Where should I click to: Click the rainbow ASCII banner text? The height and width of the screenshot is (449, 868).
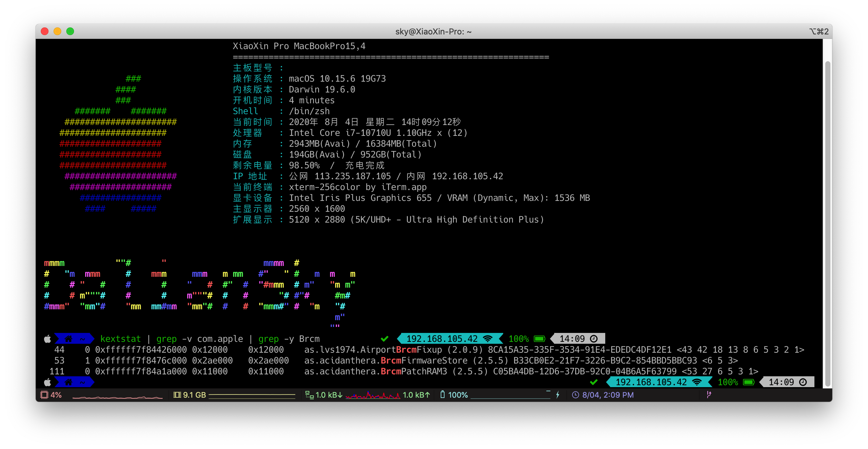(200, 293)
